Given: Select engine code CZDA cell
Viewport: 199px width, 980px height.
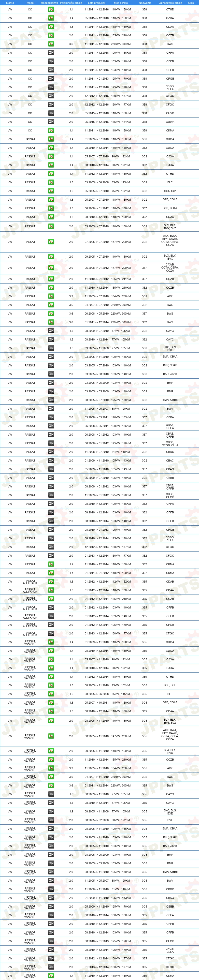Looking at the screenshot, I should (x=170, y=18).
